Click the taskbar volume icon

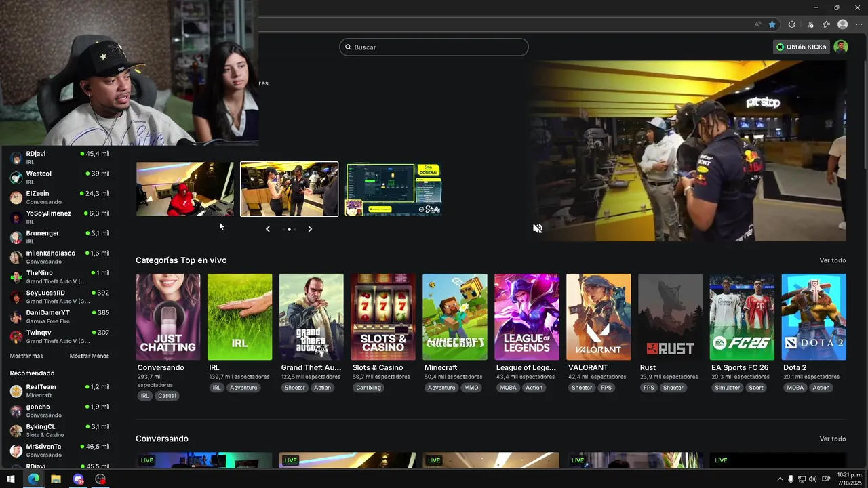pos(812,479)
